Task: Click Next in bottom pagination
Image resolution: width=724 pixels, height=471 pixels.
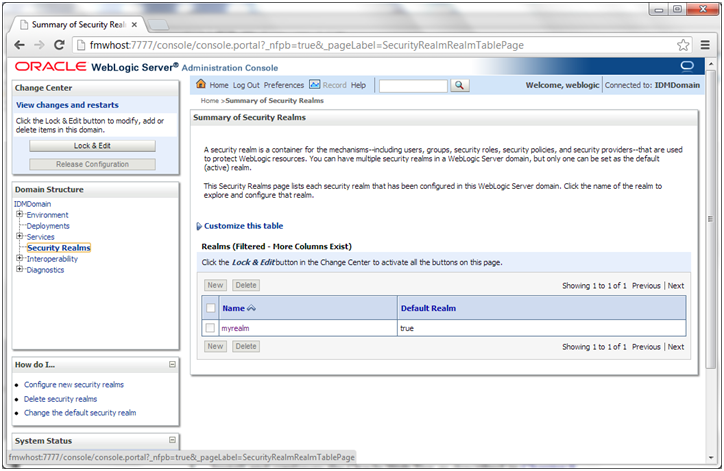Action: coord(676,347)
